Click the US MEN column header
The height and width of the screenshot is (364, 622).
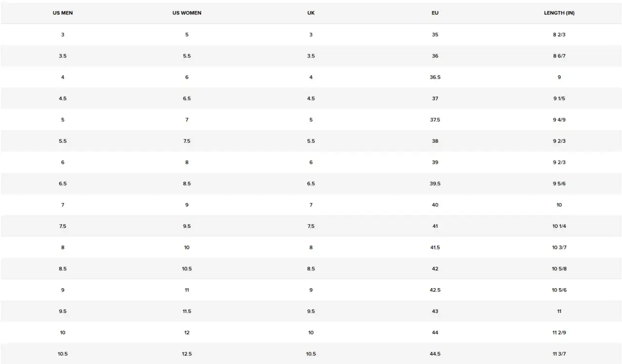point(63,13)
